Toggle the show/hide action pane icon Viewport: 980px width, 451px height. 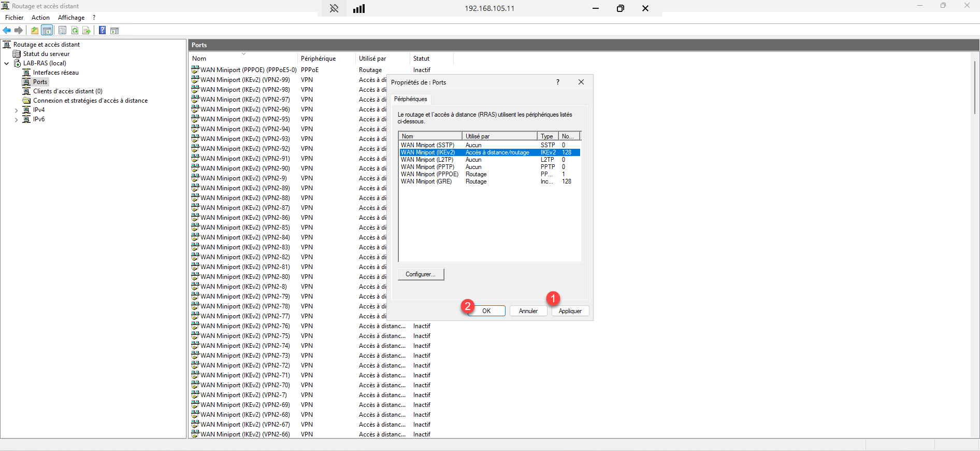coord(114,31)
